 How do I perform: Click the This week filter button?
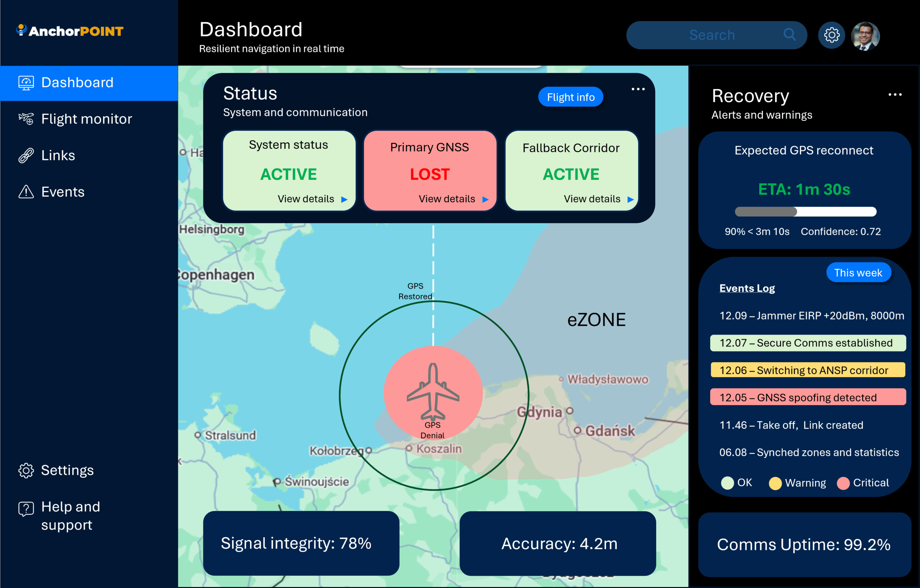coord(858,272)
